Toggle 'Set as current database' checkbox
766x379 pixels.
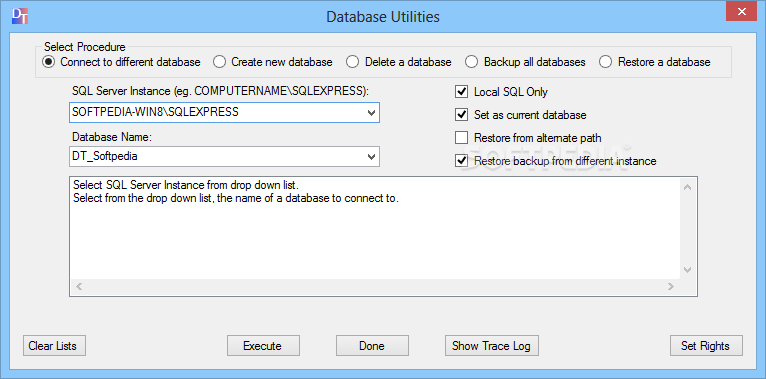(461, 115)
